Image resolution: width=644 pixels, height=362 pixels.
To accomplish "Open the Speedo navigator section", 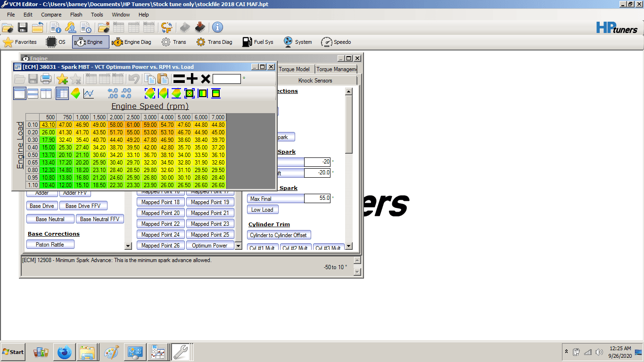I will pyautogui.click(x=336, y=42).
